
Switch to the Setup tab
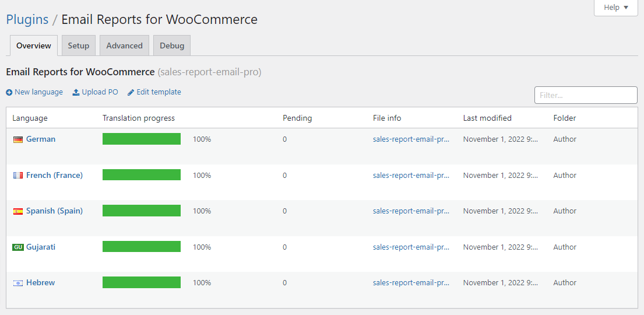(x=78, y=45)
